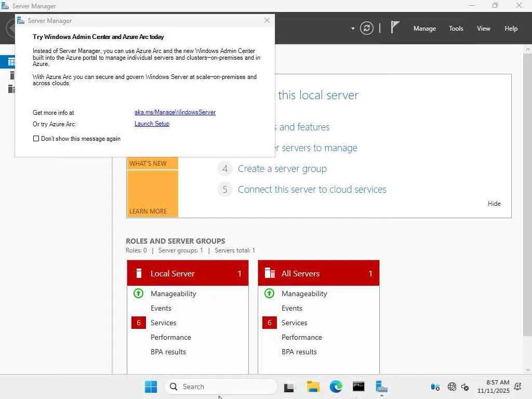Open Manageability in All Servers tile
Screen dimensions: 532x399
pos(304,294)
